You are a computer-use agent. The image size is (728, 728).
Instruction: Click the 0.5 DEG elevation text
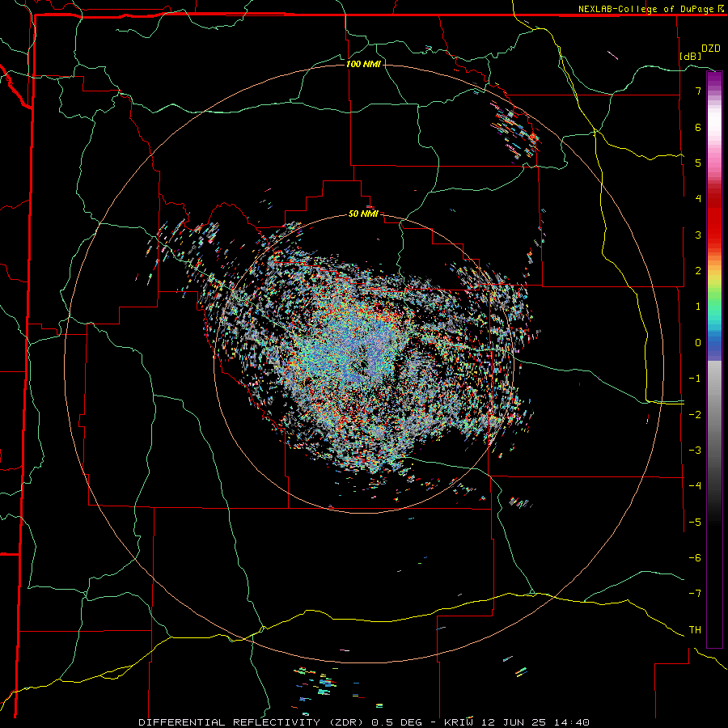[397, 722]
